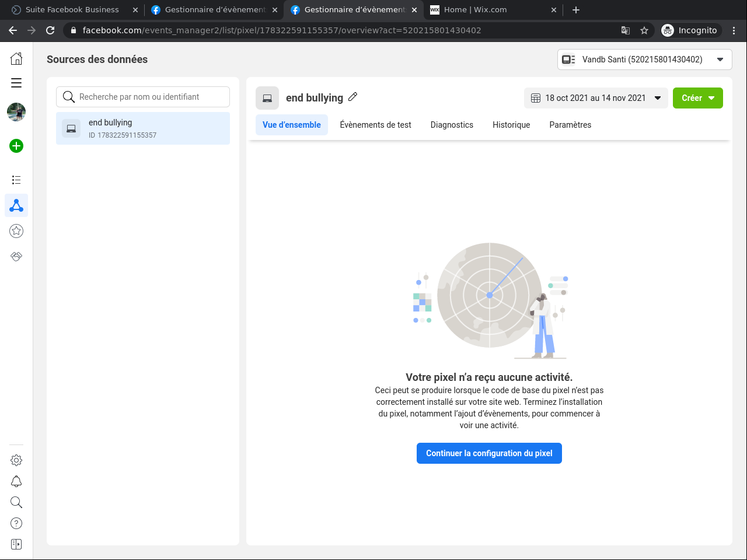Click the sidebar panel toggle icon at bottom
The width and height of the screenshot is (747, 560).
[16, 544]
